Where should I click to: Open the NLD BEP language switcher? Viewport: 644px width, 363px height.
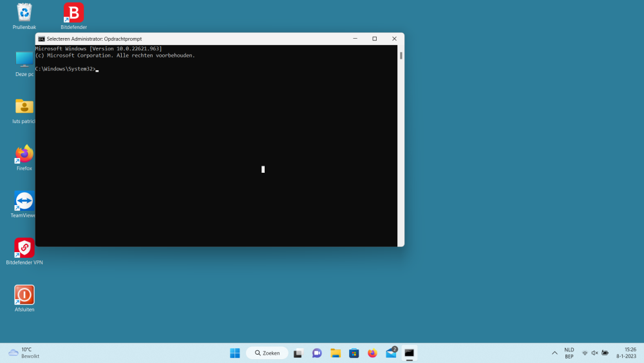point(569,353)
